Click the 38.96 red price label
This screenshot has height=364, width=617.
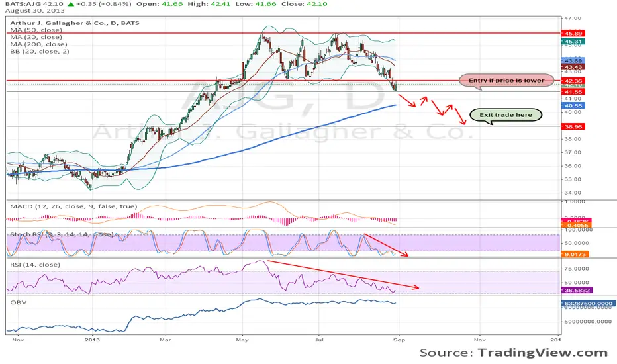[573, 126]
